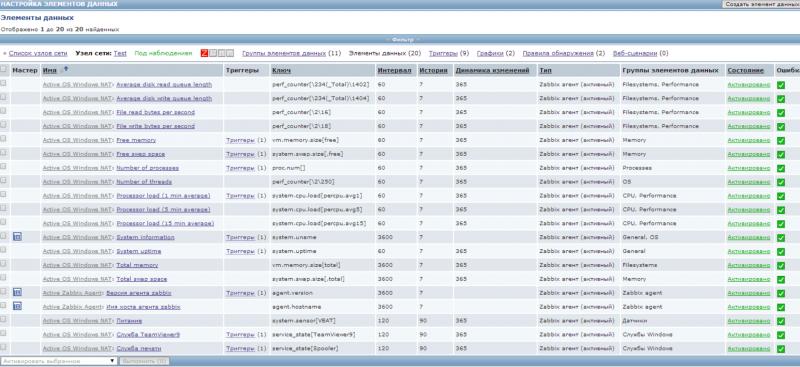Open Список узлов сети link

click(38, 53)
